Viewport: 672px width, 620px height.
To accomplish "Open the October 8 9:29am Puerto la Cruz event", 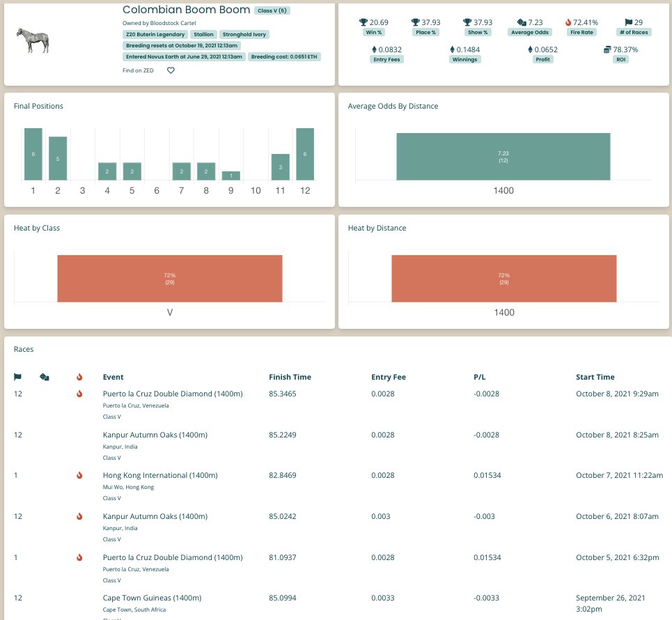I will point(173,394).
